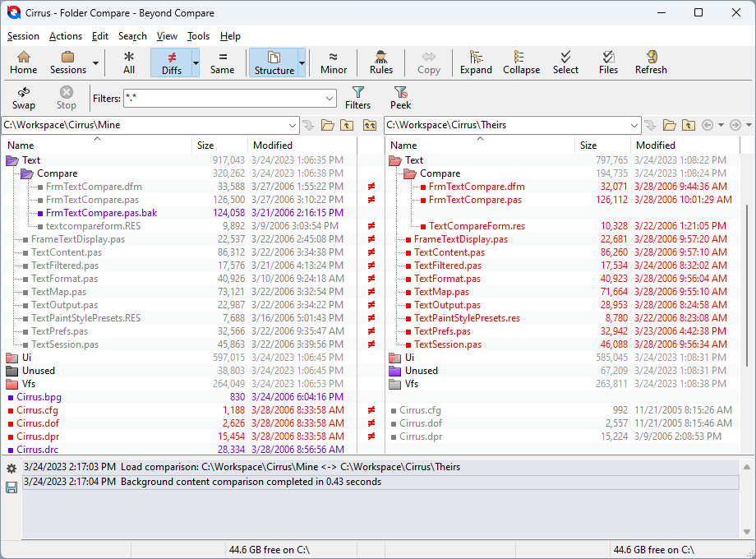The image size is (756, 559).
Task: Click the Filters button
Action: [357, 98]
